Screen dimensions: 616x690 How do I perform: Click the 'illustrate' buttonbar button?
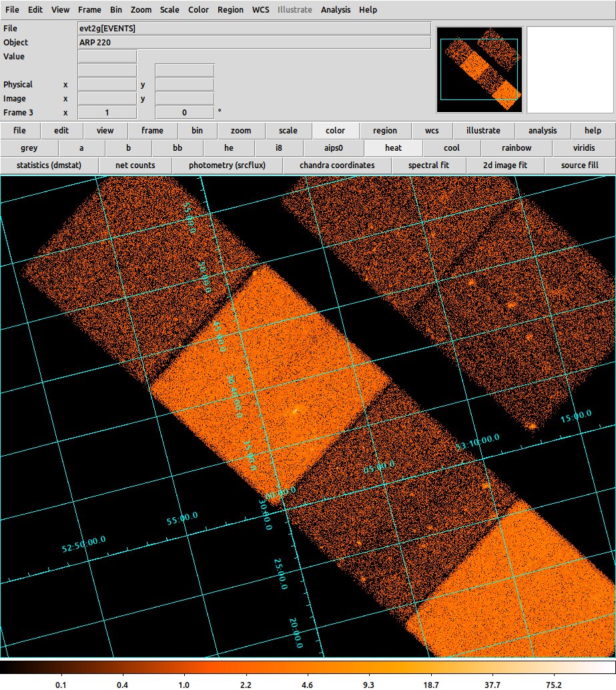coord(483,131)
